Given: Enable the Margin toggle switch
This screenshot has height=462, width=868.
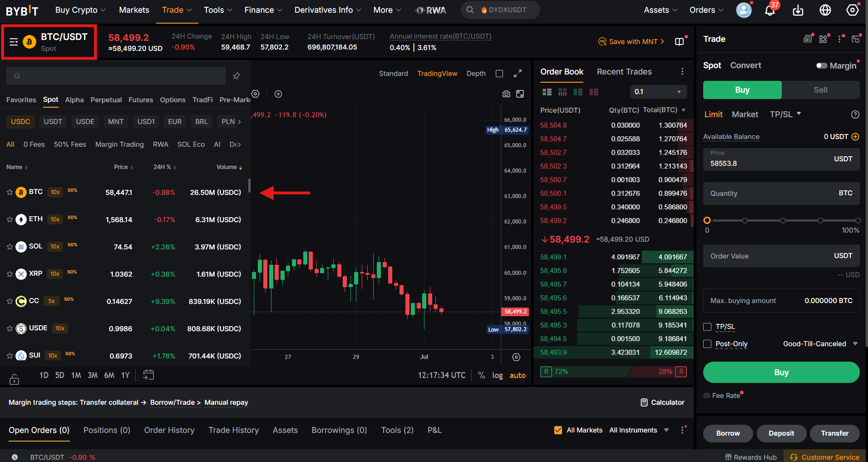Looking at the screenshot, I should click(822, 65).
